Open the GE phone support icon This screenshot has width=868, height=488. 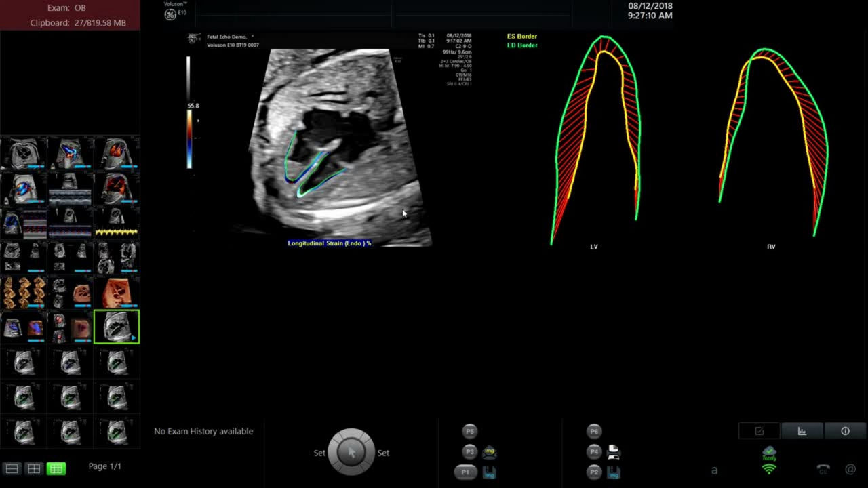tap(823, 469)
